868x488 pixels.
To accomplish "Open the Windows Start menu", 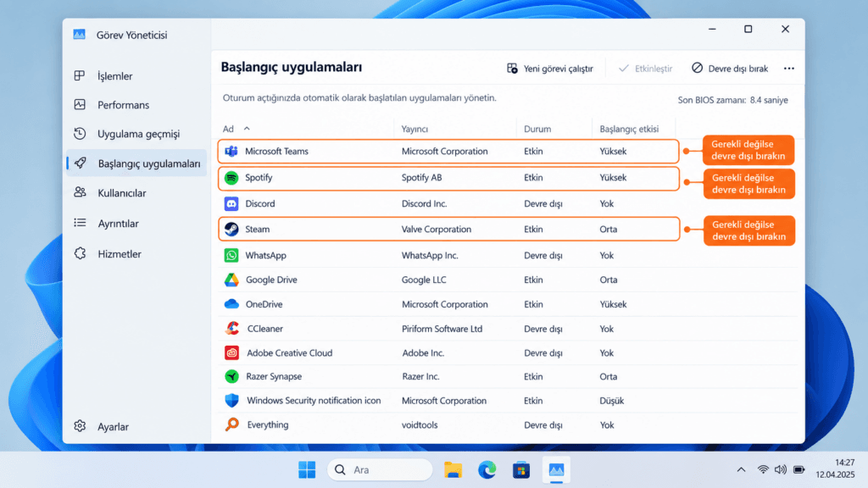I will (x=307, y=469).
